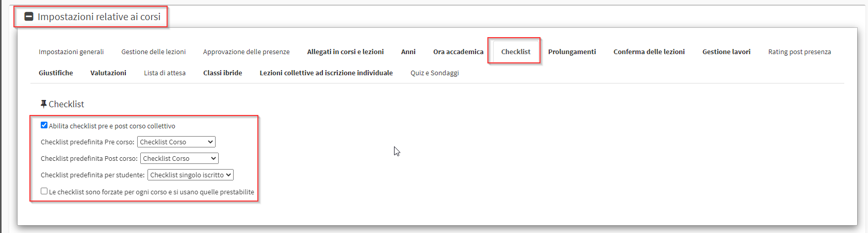Open the Checklist predefinita Post corso dropdown
The width and height of the screenshot is (868, 233).
pos(179,158)
